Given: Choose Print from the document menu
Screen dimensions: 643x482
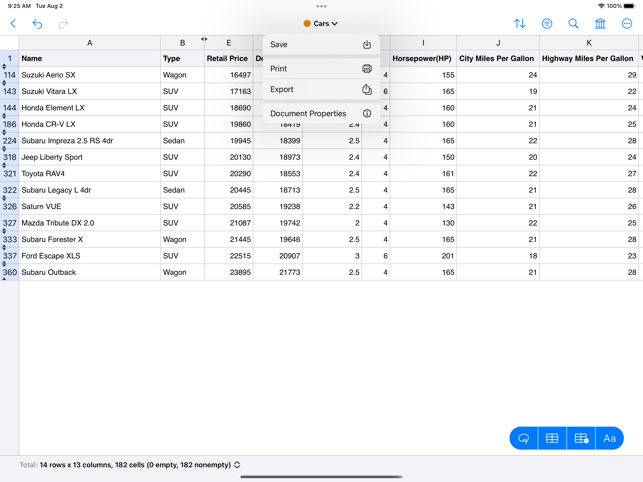Looking at the screenshot, I should click(x=322, y=69).
